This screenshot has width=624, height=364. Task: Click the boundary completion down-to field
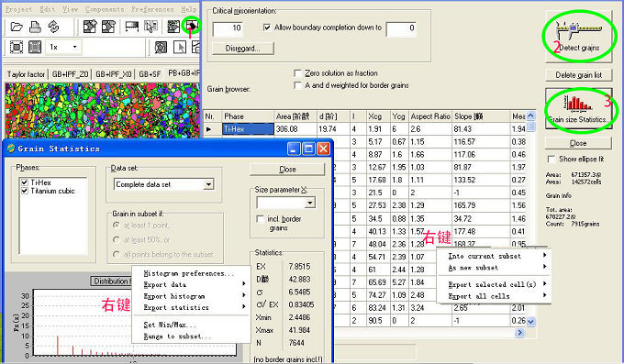pos(401,28)
